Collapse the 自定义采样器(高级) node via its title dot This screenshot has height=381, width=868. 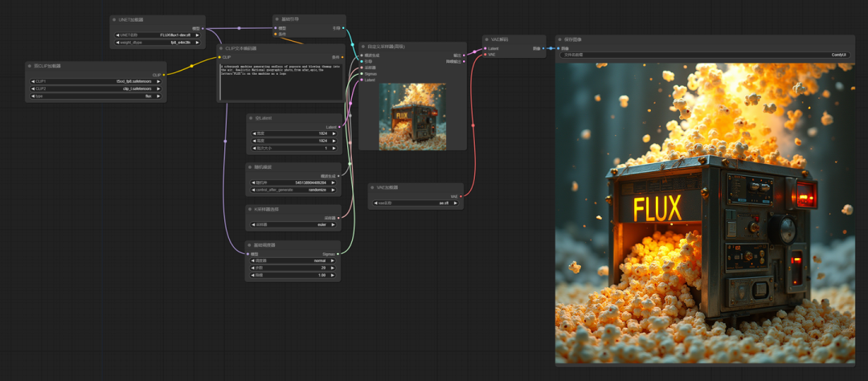pos(363,47)
